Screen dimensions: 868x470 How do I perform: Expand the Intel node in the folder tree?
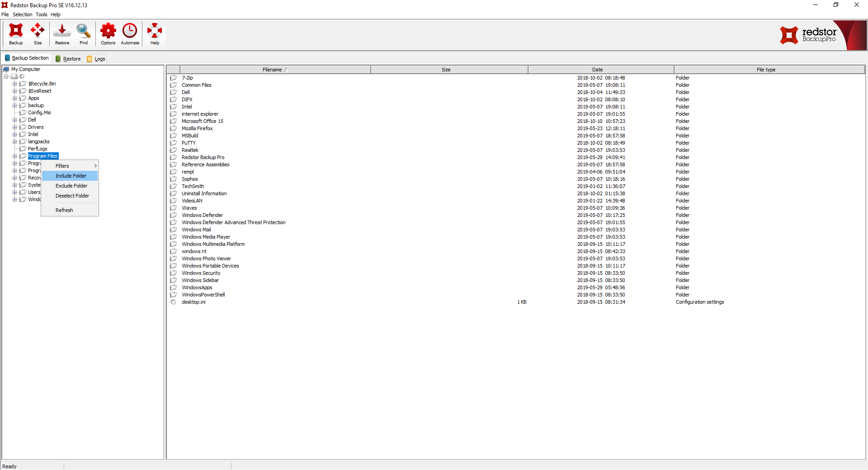tap(14, 134)
